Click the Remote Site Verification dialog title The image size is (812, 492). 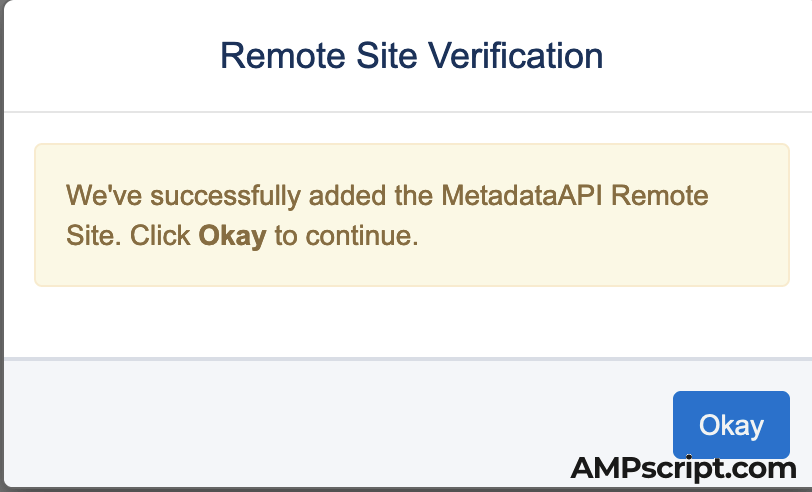[411, 55]
